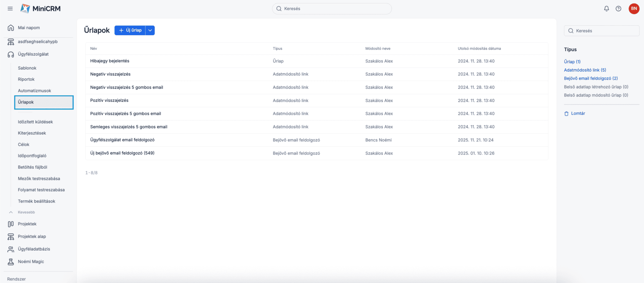Filter by Adatmódosító link (5) type
Viewport: 644px width, 283px height.
click(x=585, y=70)
